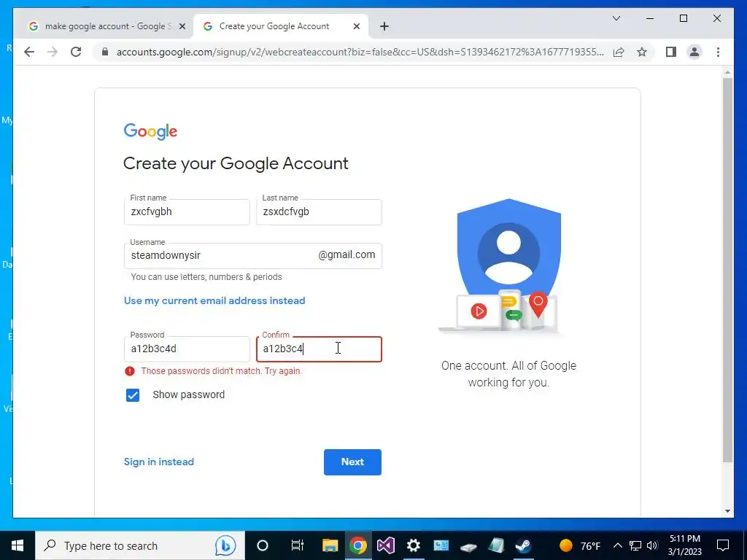Click the Chrome taskbar icon

click(x=357, y=545)
